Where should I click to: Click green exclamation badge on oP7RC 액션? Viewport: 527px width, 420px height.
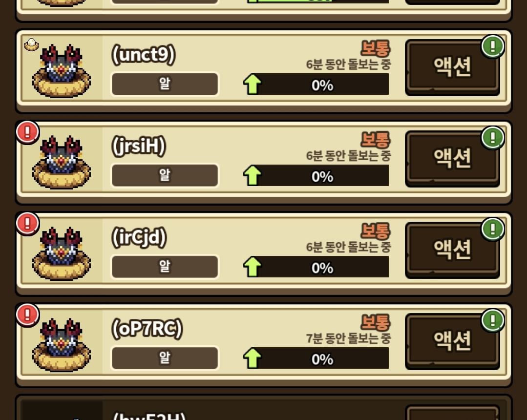[493, 320]
